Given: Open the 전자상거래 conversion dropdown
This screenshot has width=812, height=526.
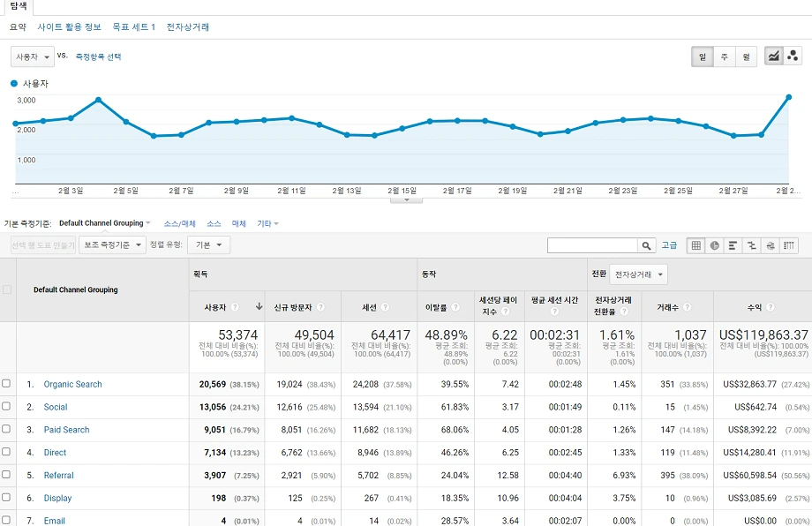Looking at the screenshot, I should 638,274.
